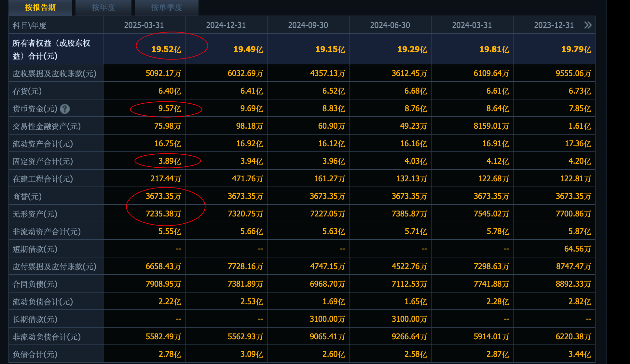The image size is (630, 364).
Task: Click the 2024-12-31 column header
Action: (x=226, y=25)
